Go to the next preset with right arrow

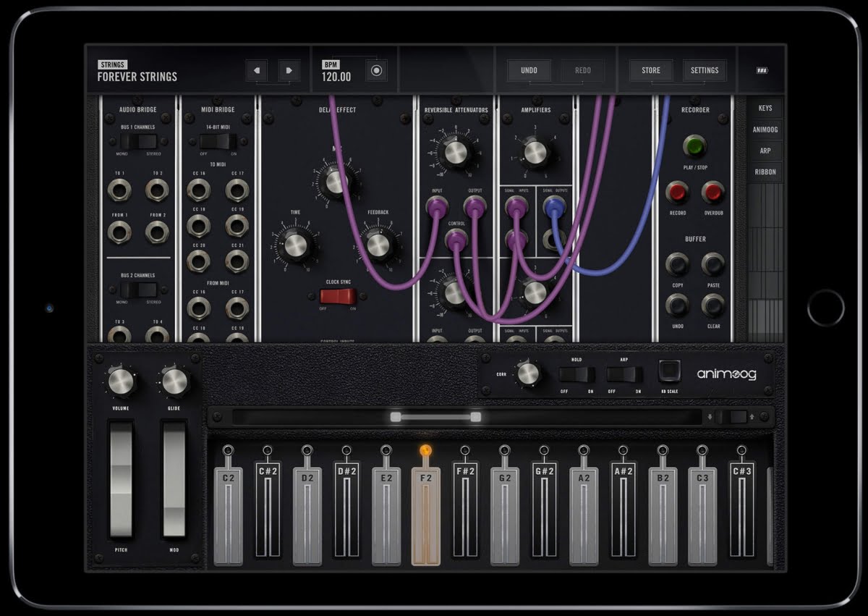(x=289, y=71)
